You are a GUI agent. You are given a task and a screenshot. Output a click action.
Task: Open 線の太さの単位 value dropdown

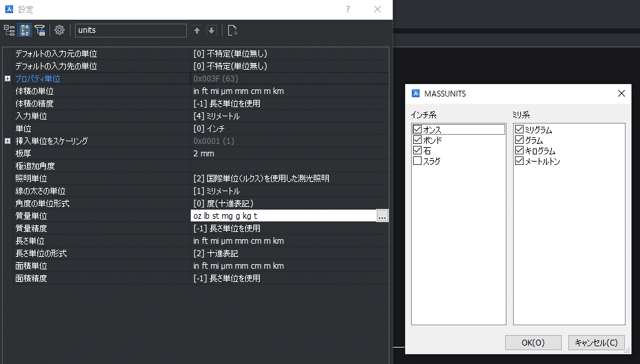(x=289, y=191)
